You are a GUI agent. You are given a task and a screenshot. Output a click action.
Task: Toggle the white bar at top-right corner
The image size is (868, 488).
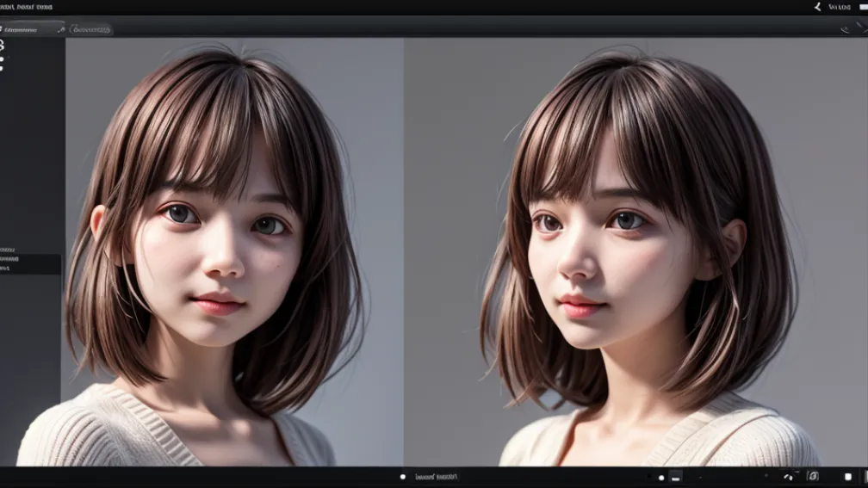(862, 7)
